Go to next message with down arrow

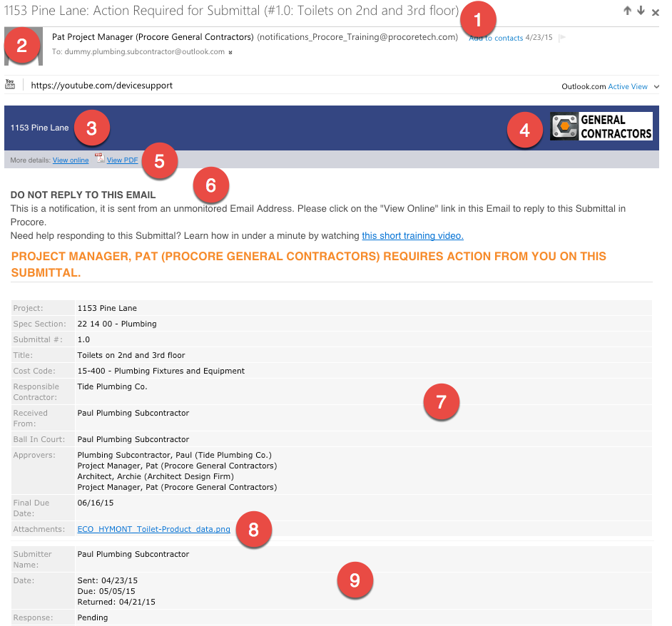(x=641, y=11)
